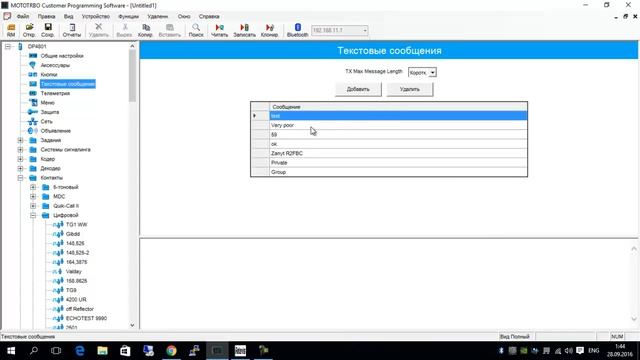
Task: Select the off Reflector contact
Action: 80,309
